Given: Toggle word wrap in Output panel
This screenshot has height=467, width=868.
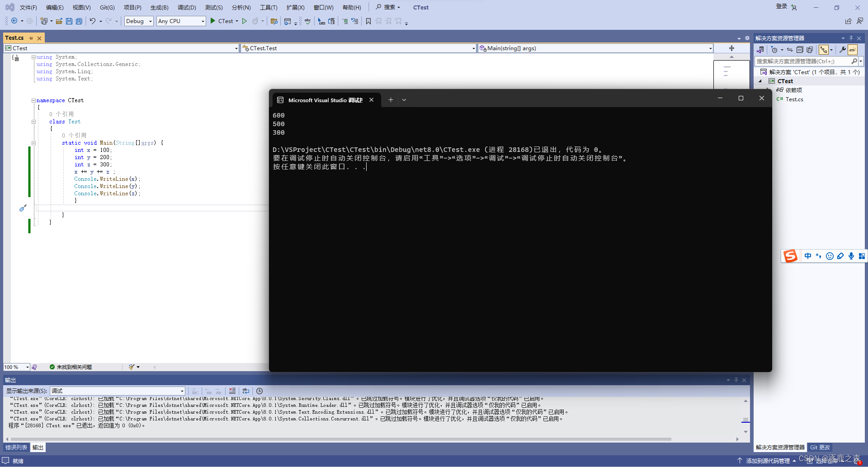Looking at the screenshot, I should tap(246, 391).
